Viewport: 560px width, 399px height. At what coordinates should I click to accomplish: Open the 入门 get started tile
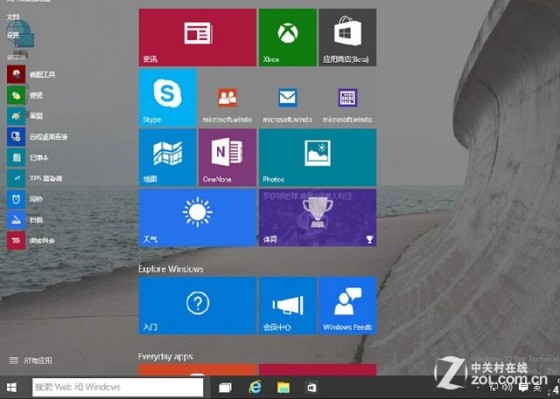(198, 305)
